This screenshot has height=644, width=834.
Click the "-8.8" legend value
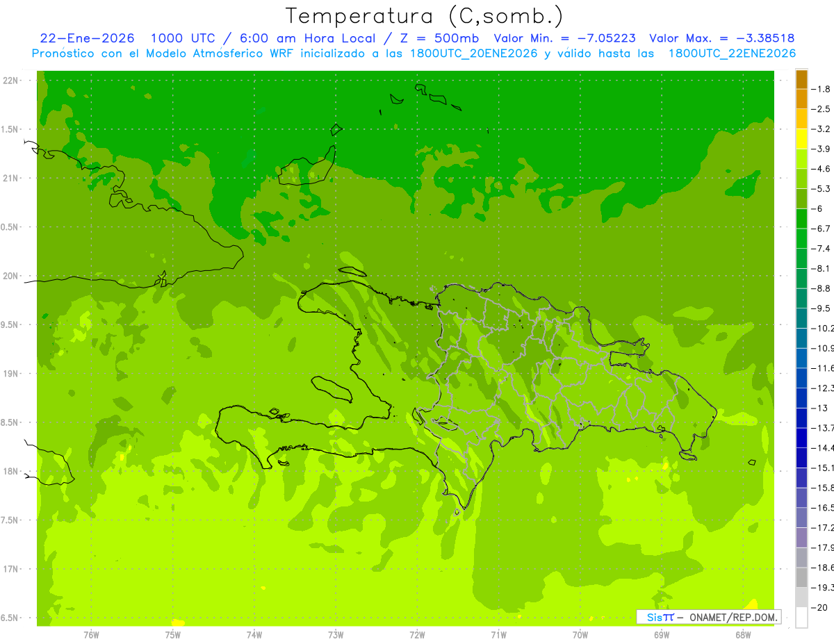pyautogui.click(x=821, y=288)
